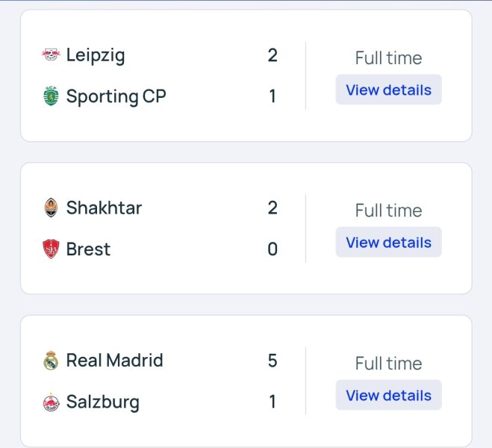Click Full time status in Shakhtar match card
Screen dimensions: 492x448
click(388, 211)
